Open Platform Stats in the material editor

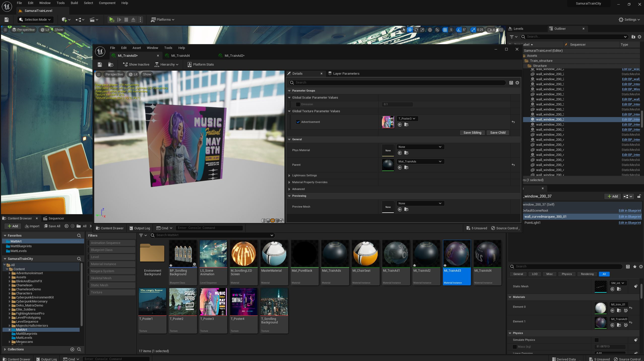pyautogui.click(x=201, y=65)
